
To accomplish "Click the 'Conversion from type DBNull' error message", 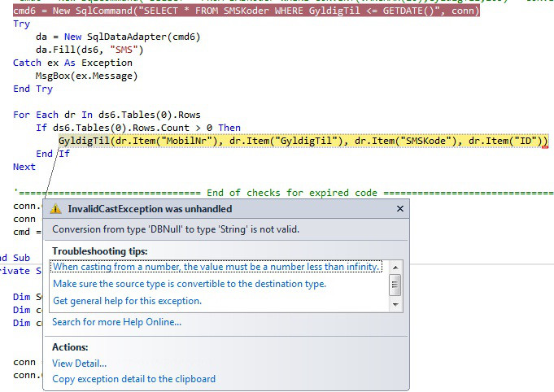I will tap(176, 229).
